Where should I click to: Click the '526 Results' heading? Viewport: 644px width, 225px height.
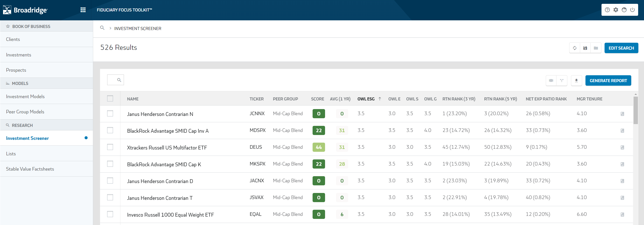point(119,48)
